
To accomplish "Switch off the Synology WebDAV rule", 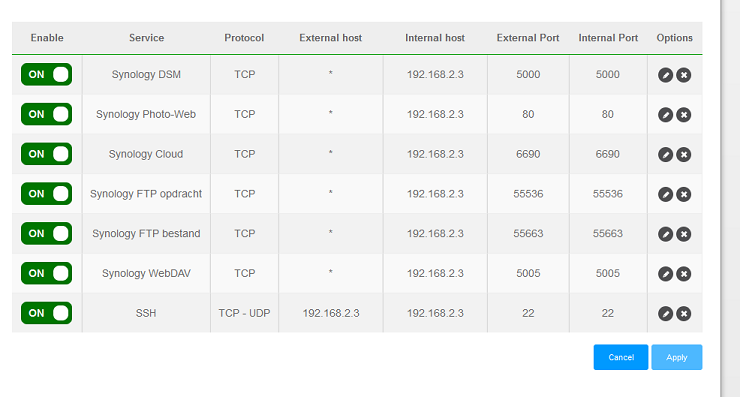I will (x=46, y=273).
